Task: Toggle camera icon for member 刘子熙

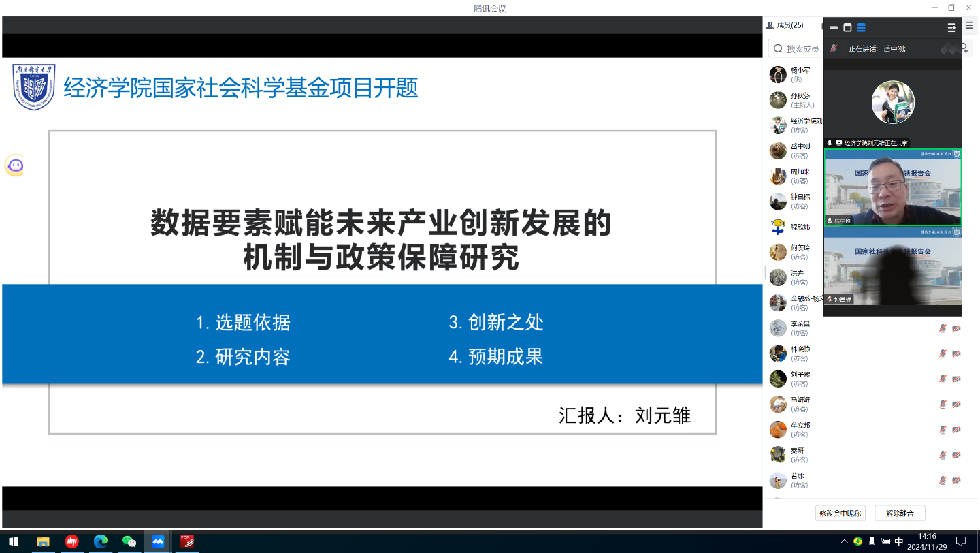Action: [x=956, y=379]
